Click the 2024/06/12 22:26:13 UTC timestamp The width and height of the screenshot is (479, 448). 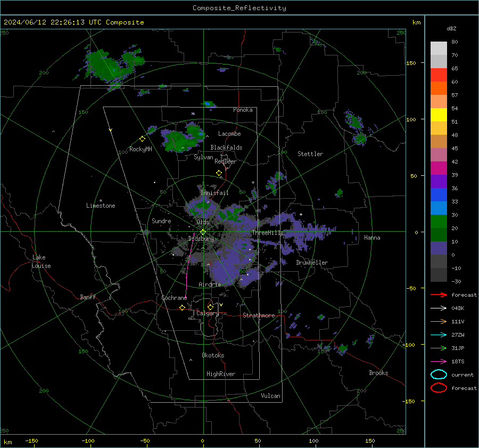coord(73,22)
